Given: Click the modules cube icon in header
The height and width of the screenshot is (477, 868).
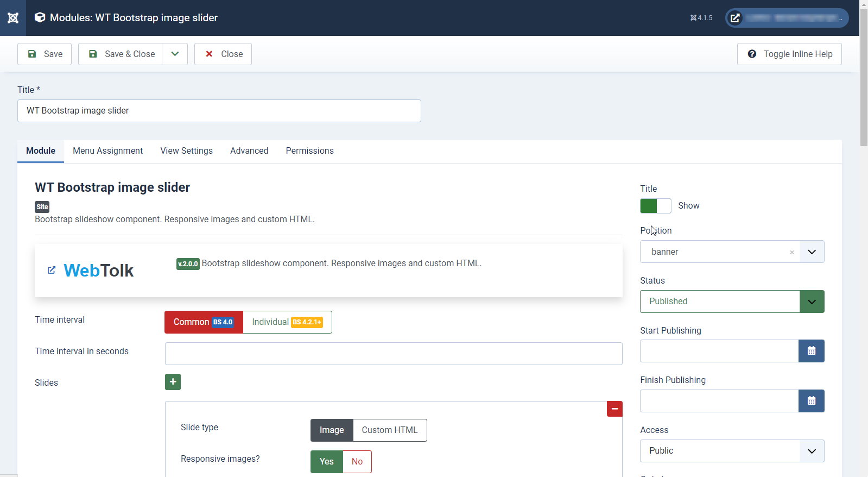Looking at the screenshot, I should tap(40, 17).
